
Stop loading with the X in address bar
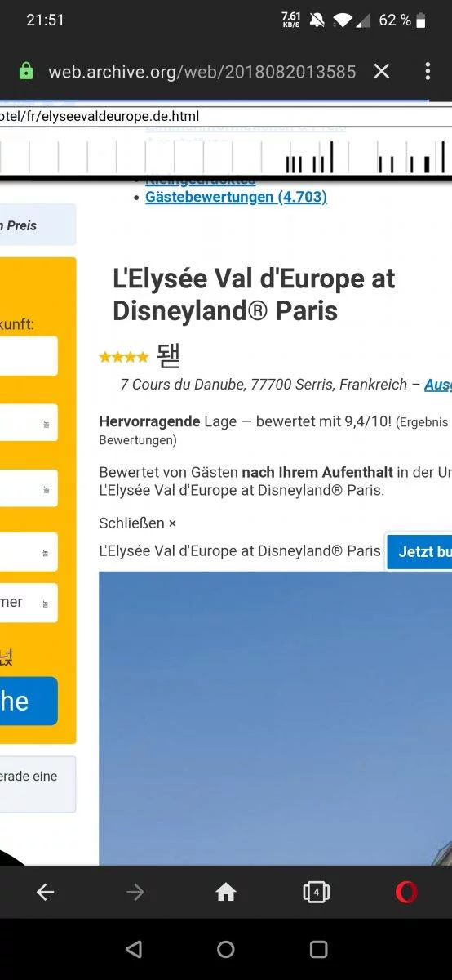[382, 71]
